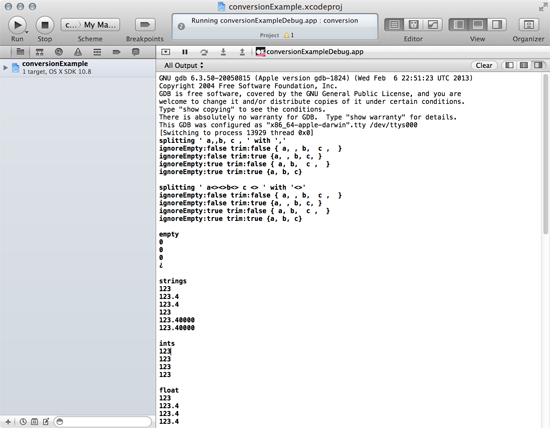Show the Issue navigator

[x=78, y=52]
